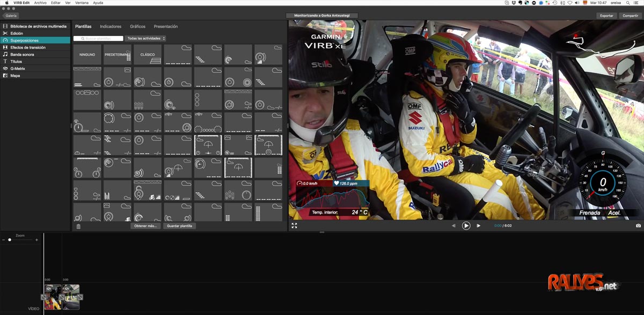Take a snapshot with camera icon

638,226
